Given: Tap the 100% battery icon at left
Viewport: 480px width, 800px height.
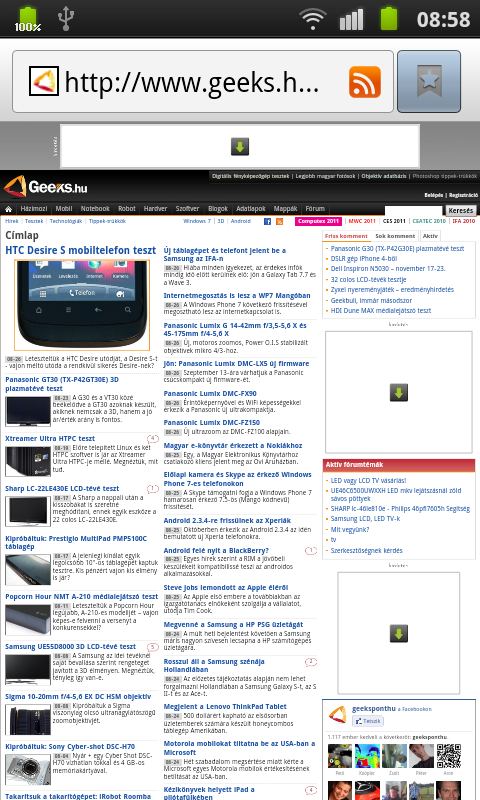Looking at the screenshot, I should (x=28, y=19).
